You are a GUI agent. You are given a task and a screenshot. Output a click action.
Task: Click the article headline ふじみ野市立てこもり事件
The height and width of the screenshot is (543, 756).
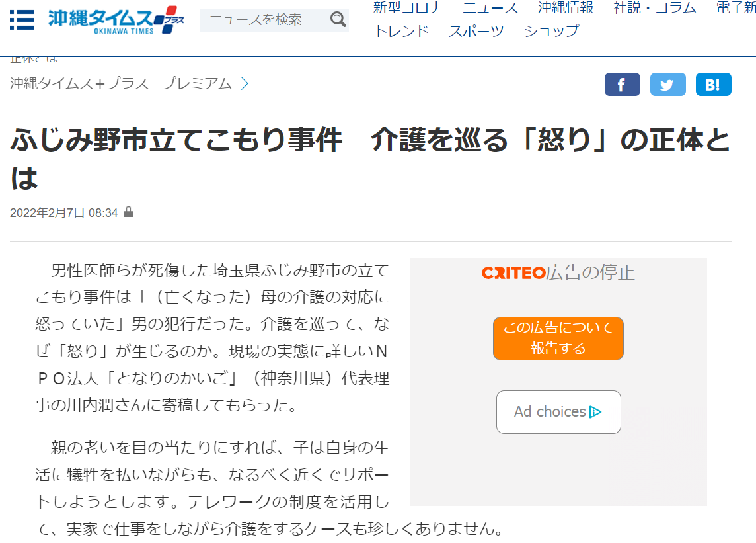coord(370,159)
